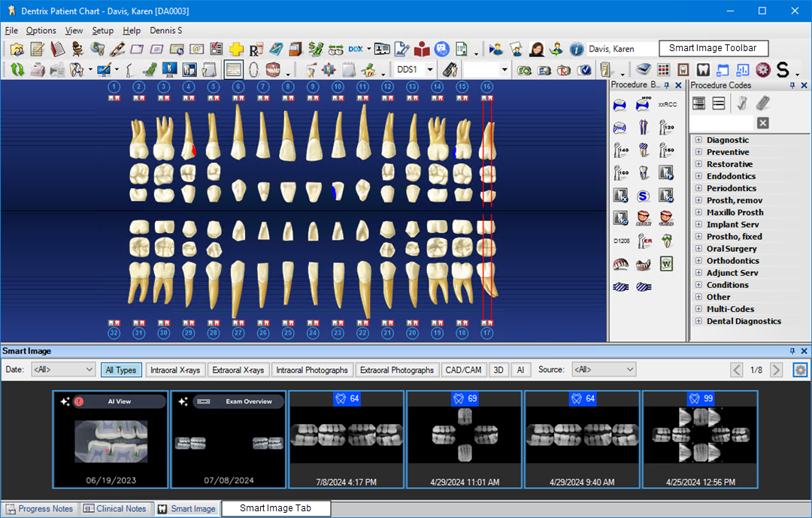Click the info (i) icon beside Davis, Karen
This screenshot has width=812, height=518.
(576, 48)
